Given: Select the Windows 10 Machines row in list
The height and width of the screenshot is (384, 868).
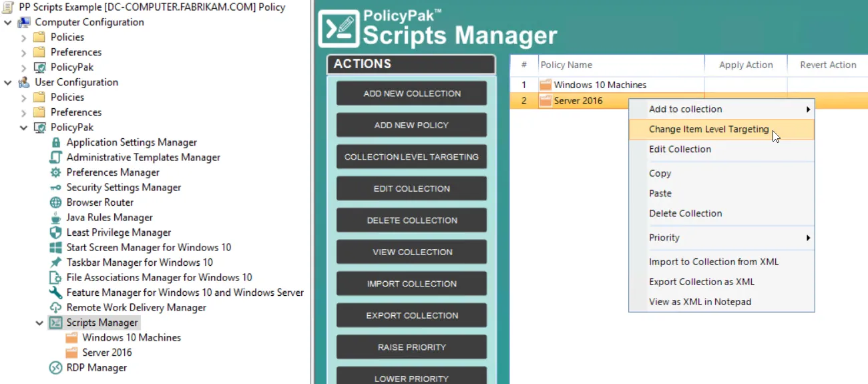Looking at the screenshot, I should [x=689, y=85].
